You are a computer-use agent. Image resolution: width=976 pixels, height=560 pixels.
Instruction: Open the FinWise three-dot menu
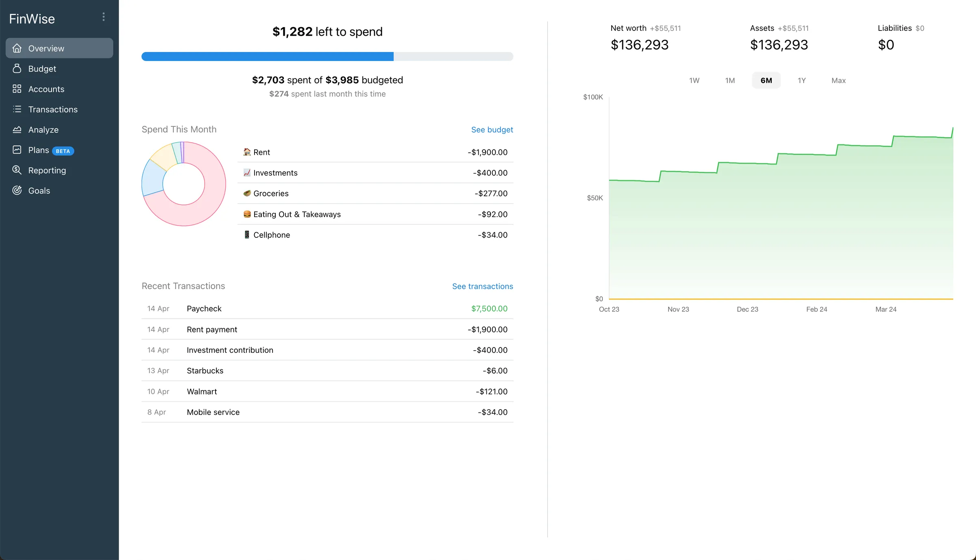point(104,17)
